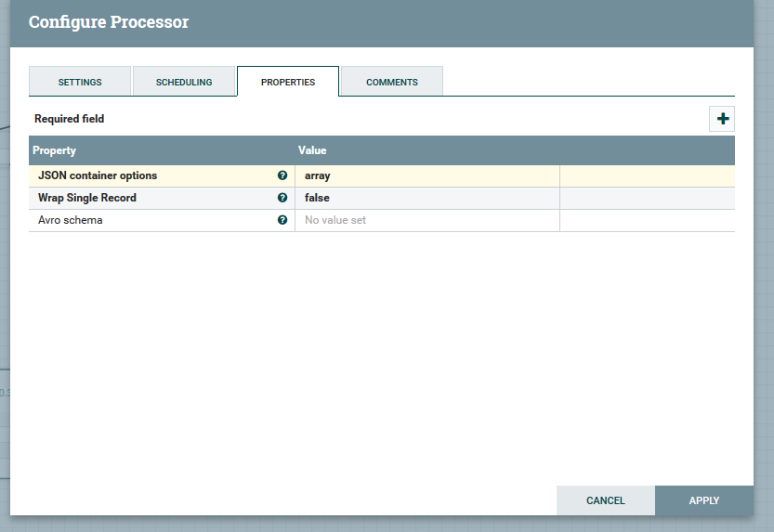Open the 'false' value for Wrap Single Record
The height and width of the screenshot is (532, 774).
426,198
